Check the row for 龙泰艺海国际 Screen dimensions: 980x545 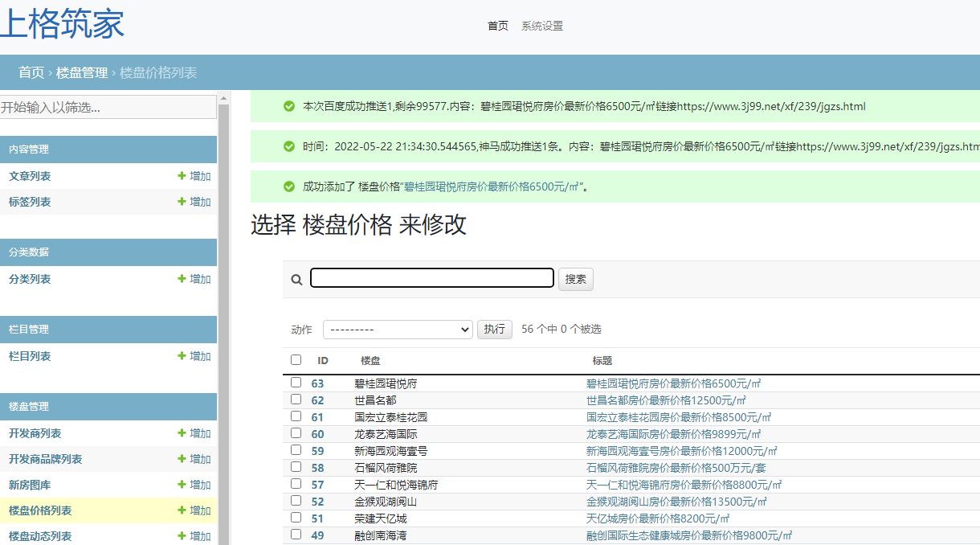click(296, 433)
